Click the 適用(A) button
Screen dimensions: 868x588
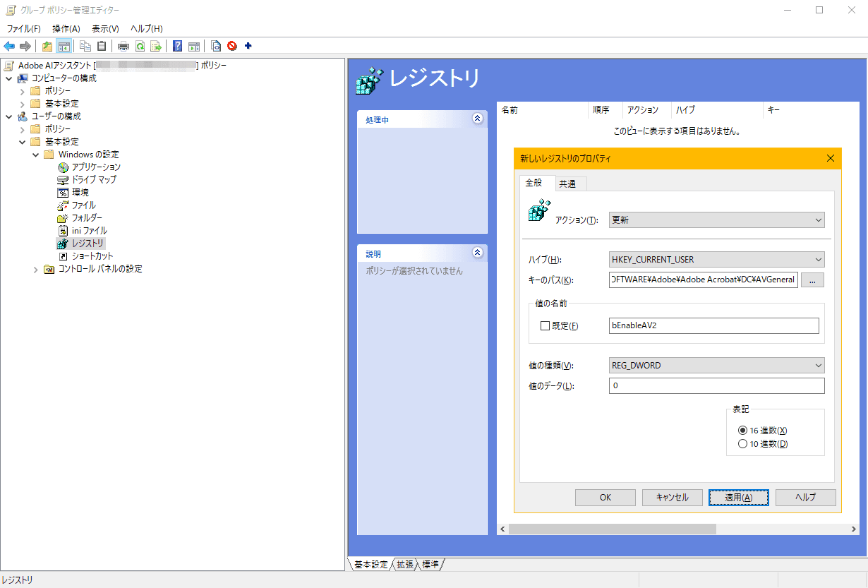click(x=739, y=498)
